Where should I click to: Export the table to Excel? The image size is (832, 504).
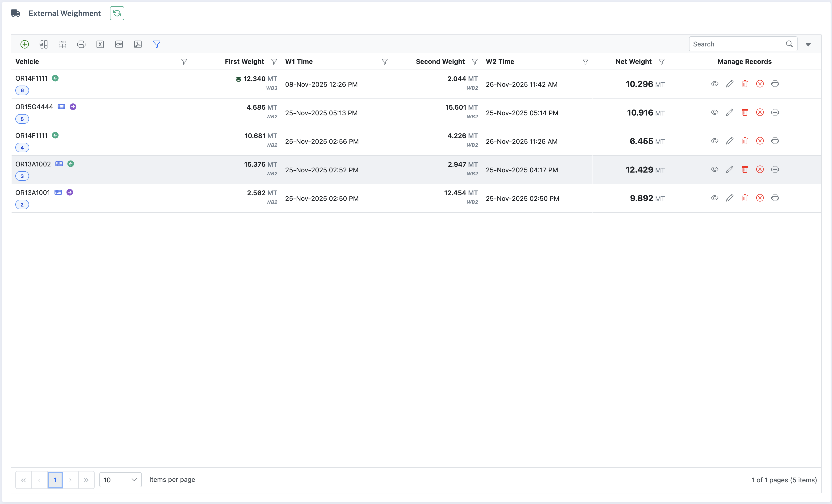pos(100,44)
